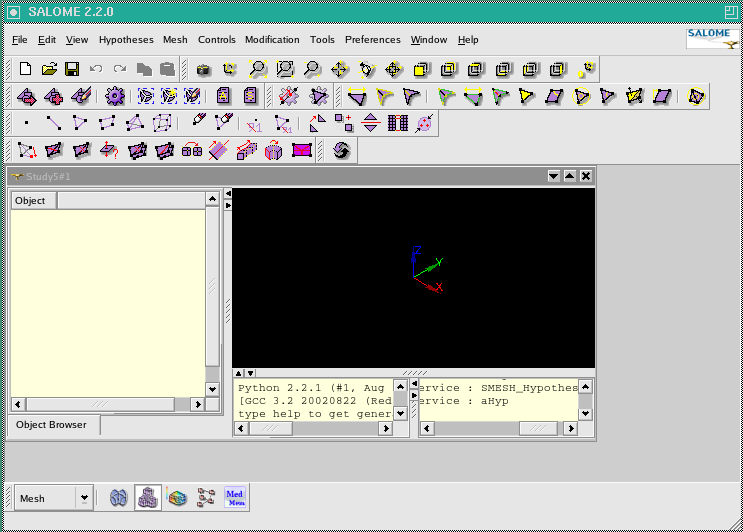Click the Study5#1 window down-arrow button
Image resolution: width=743 pixels, height=532 pixels.
point(553,176)
